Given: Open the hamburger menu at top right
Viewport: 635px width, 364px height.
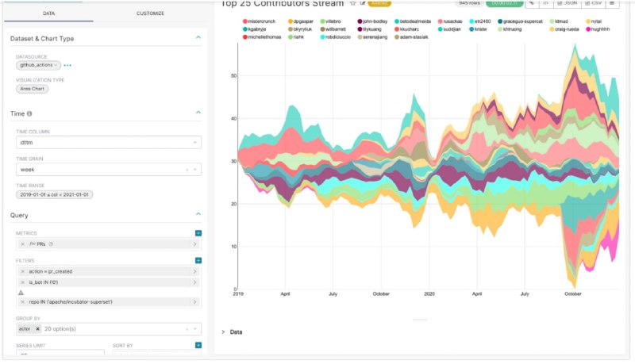Looking at the screenshot, I should 612,3.
